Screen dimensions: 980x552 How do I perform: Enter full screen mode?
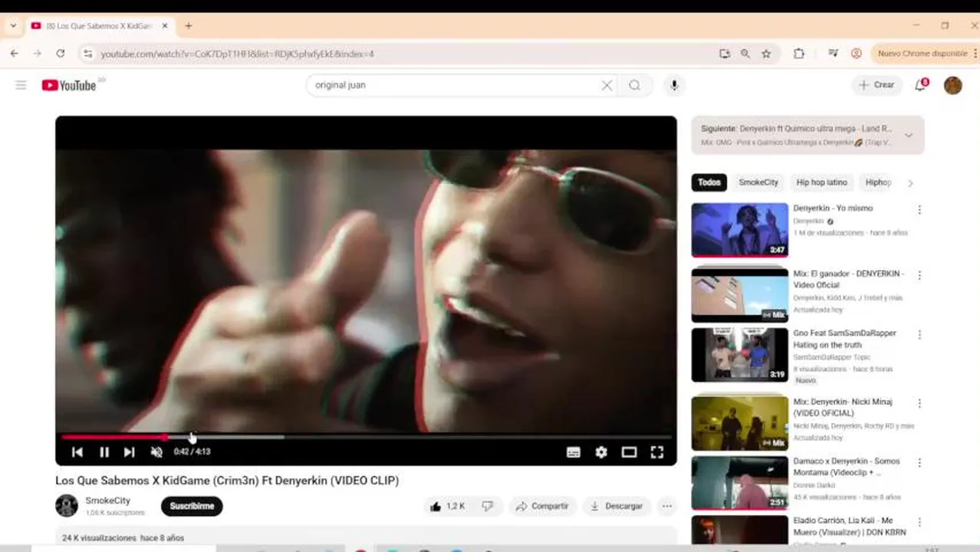tap(657, 452)
